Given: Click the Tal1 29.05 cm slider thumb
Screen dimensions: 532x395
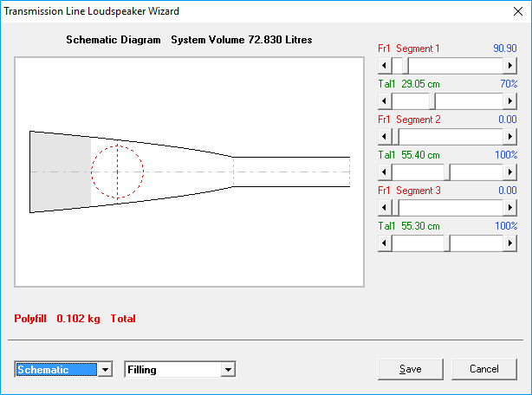Looking at the screenshot, I should click(x=432, y=101).
